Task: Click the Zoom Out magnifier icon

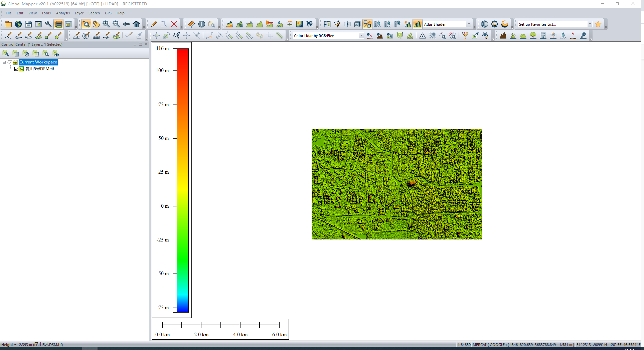Action: (116, 24)
